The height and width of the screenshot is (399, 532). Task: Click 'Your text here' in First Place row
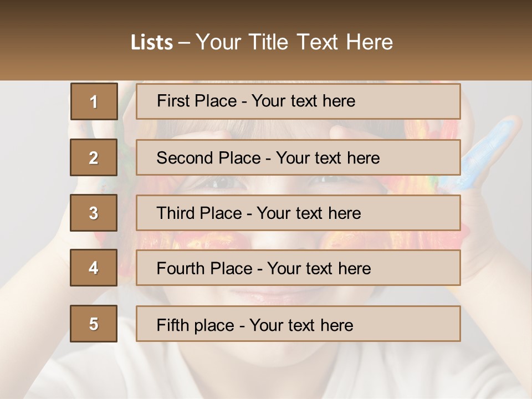[303, 101]
